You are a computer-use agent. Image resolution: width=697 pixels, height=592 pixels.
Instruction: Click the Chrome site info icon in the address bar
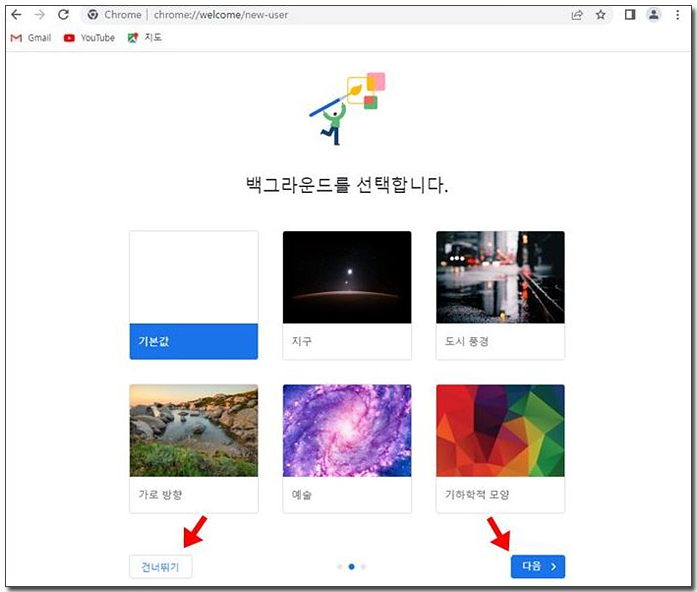pyautogui.click(x=92, y=15)
